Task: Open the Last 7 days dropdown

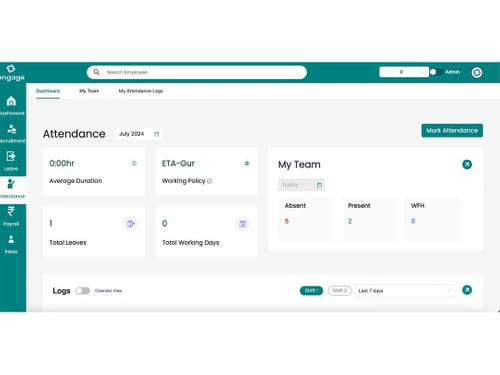Action: (405, 291)
